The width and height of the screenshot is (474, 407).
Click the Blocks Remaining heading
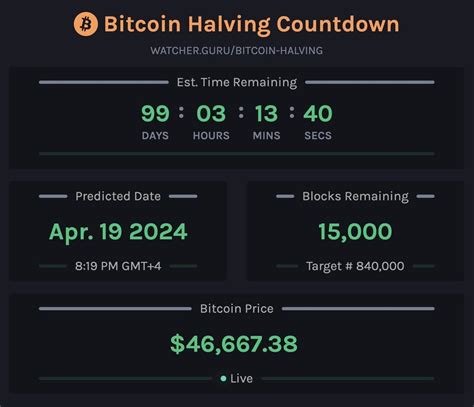(x=355, y=196)
